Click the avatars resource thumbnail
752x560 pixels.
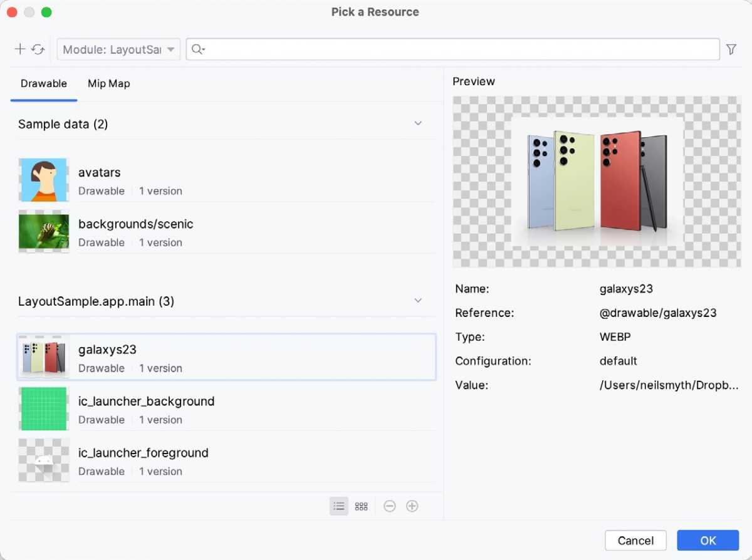[43, 180]
